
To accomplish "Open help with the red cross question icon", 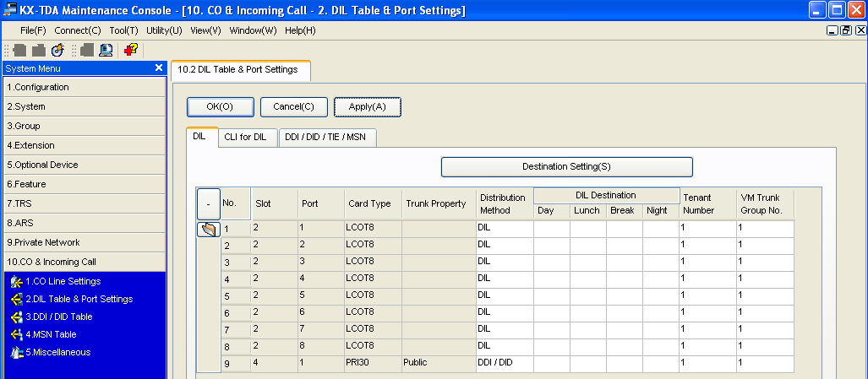I will 131,51.
